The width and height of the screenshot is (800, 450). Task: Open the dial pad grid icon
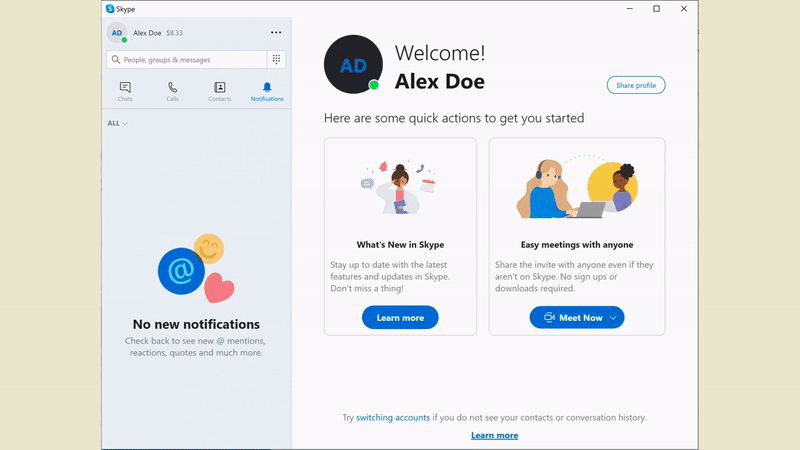(x=276, y=60)
